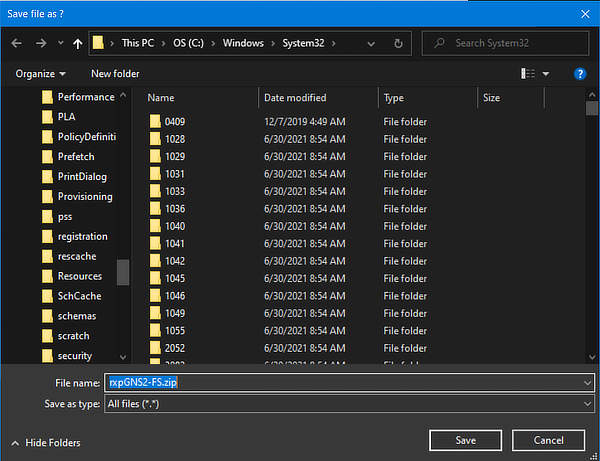Open previous locations address dropdown

tap(371, 44)
